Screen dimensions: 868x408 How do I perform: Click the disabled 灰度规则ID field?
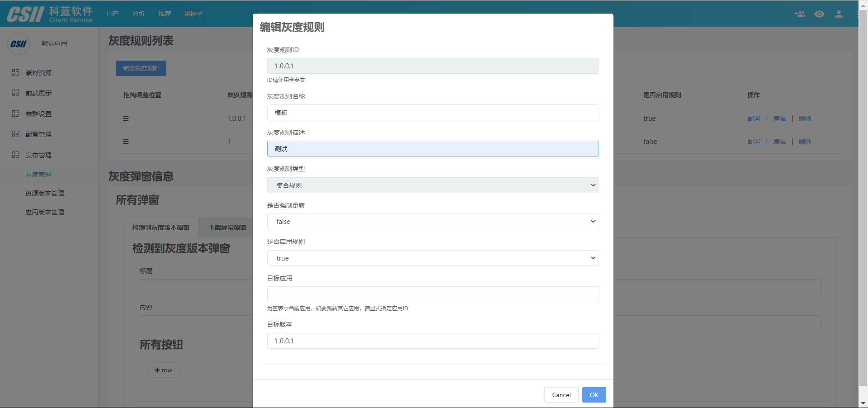[433, 66]
